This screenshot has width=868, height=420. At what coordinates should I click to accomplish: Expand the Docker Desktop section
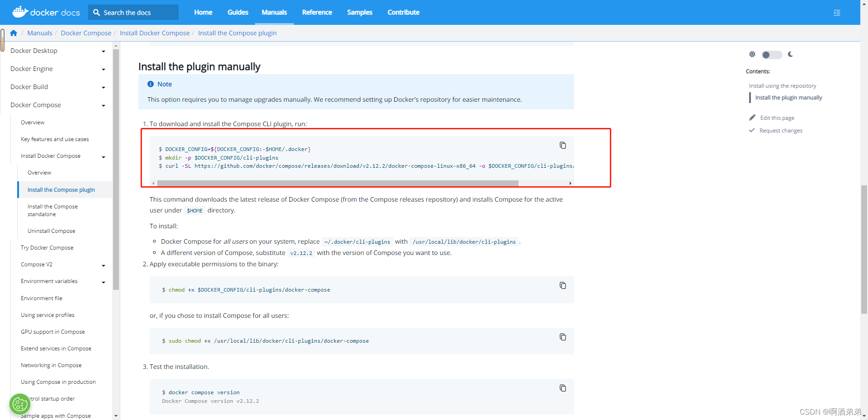coord(104,52)
